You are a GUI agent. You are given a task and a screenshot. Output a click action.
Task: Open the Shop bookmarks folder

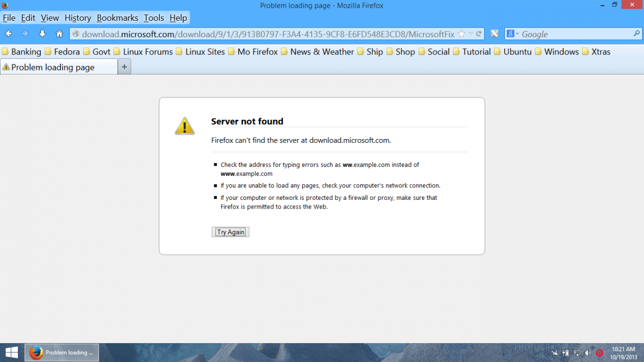tap(401, 52)
